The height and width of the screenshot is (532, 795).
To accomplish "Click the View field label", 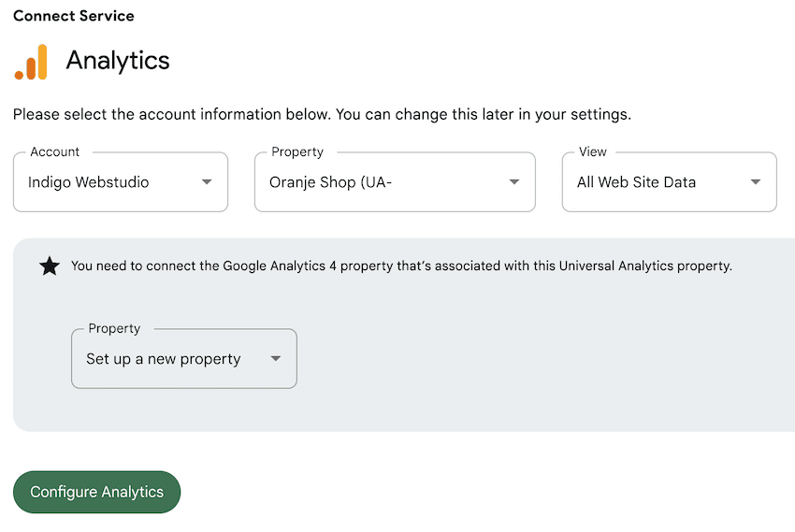I will [593, 151].
